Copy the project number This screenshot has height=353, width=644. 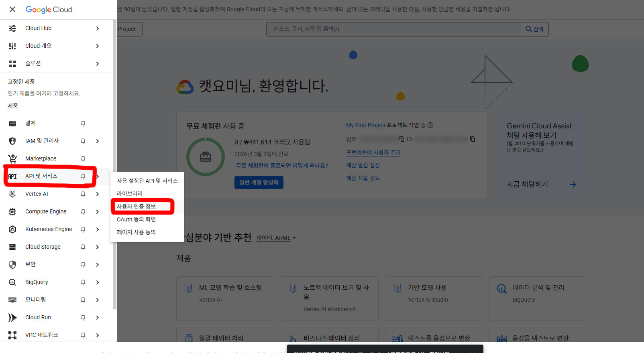click(x=402, y=139)
